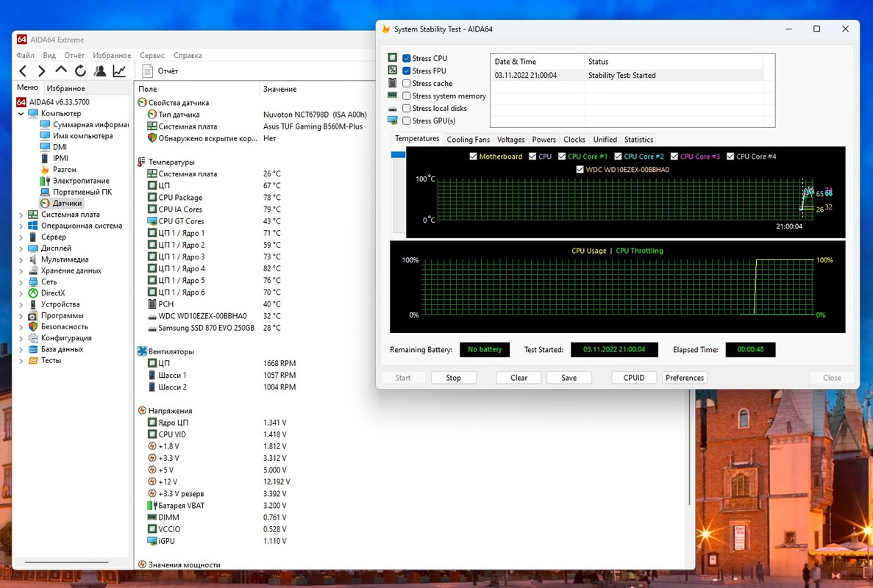Go back with the left arrow toolbar icon

pos(23,71)
